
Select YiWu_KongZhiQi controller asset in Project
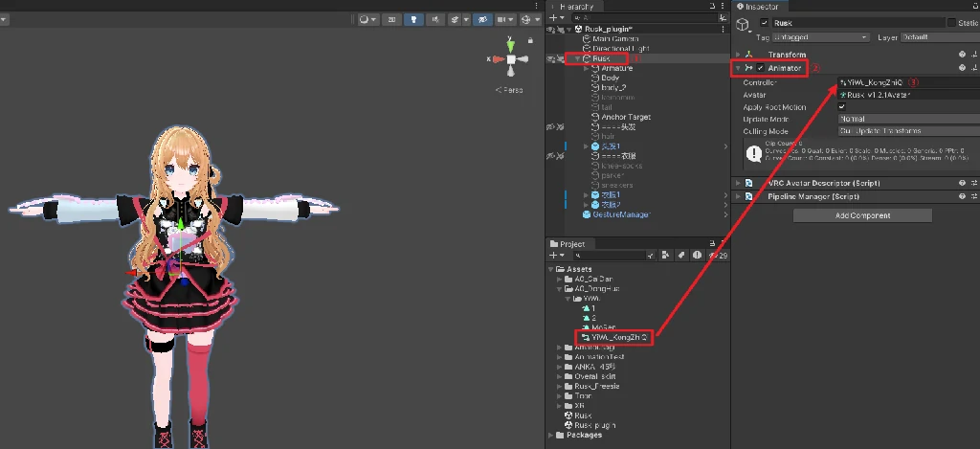point(619,337)
